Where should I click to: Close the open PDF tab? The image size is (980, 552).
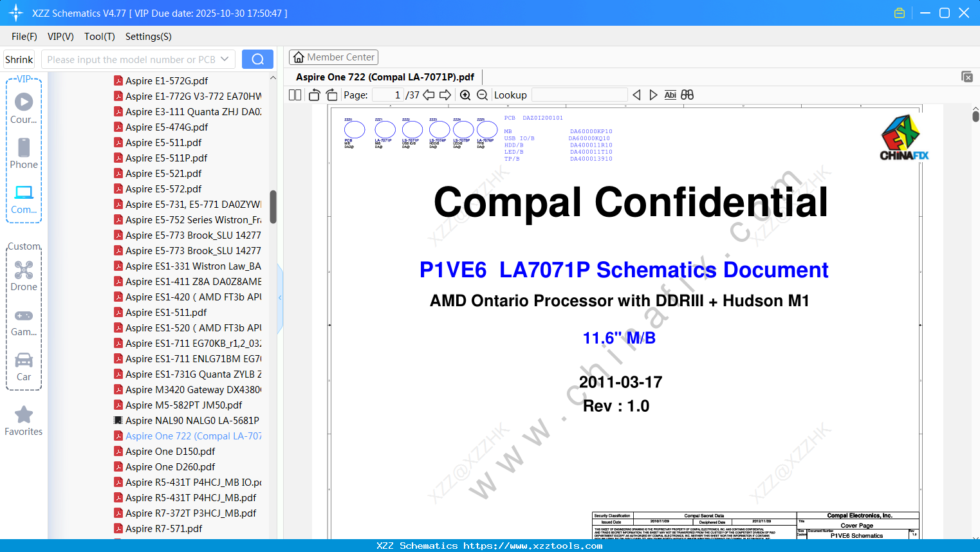pyautogui.click(x=967, y=77)
